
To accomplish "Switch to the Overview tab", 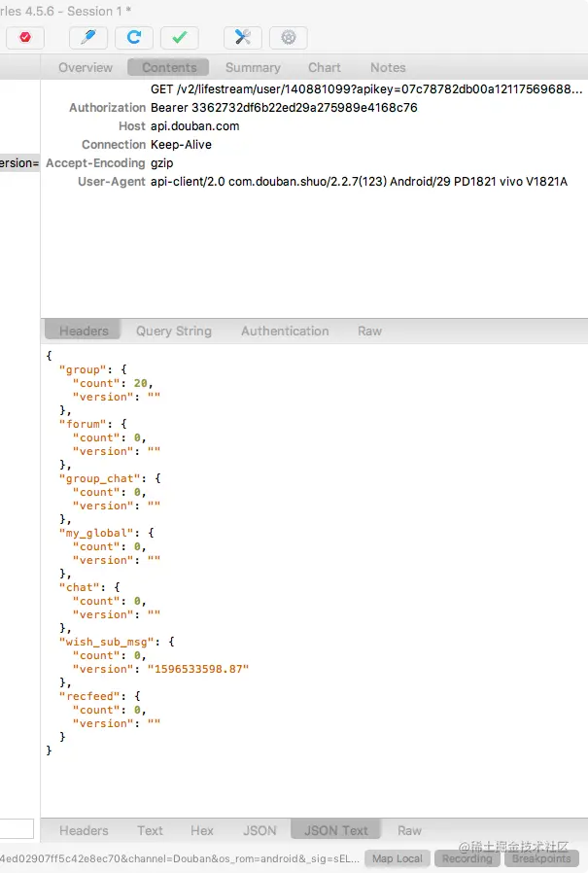I will [x=86, y=67].
